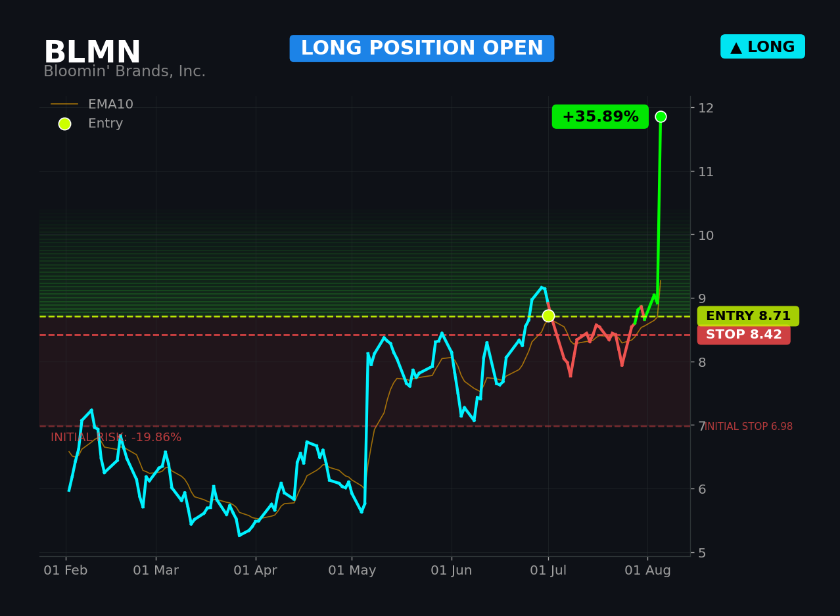Click the Entry legend label
The height and width of the screenshot is (616, 840).
point(105,124)
